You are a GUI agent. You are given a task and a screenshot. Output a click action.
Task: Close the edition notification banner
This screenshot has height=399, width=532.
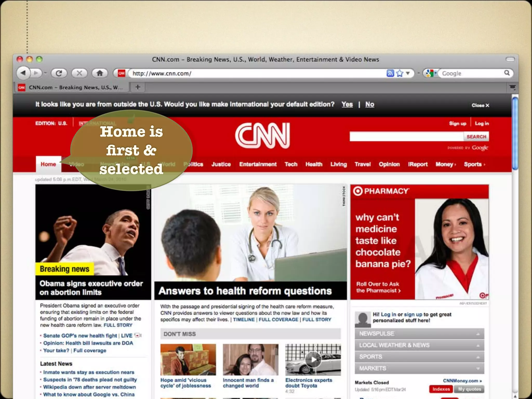click(x=480, y=105)
